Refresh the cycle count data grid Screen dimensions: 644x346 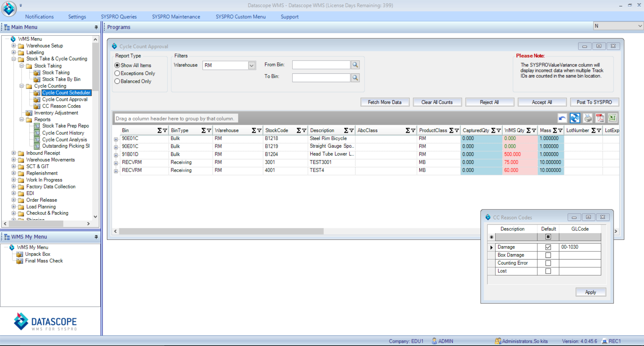tap(575, 118)
